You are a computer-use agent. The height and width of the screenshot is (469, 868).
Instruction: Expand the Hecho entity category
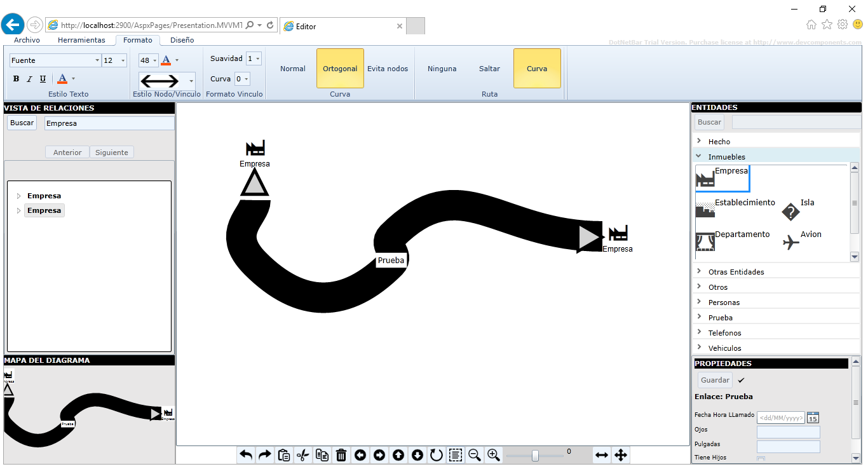(699, 141)
